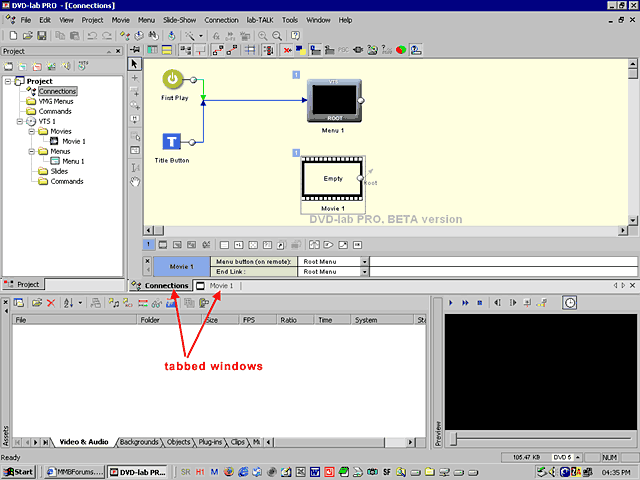The height and width of the screenshot is (480, 640).
Task: Select the Menu 1 thumbnail node
Action: tap(334, 100)
